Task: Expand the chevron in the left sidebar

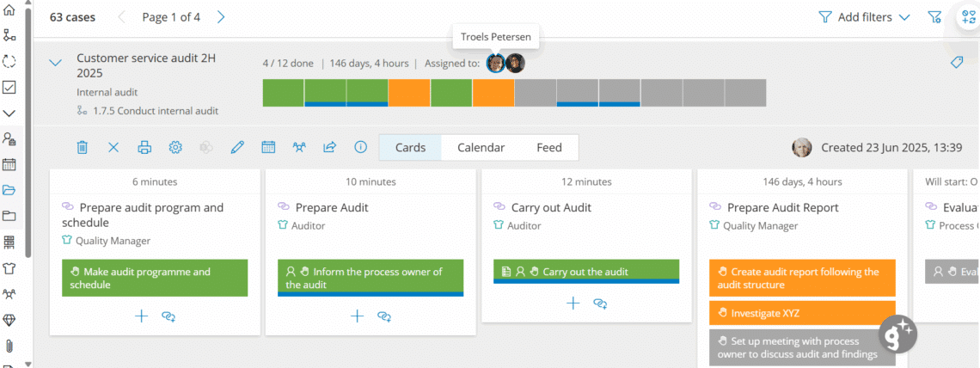Action: 9,113
